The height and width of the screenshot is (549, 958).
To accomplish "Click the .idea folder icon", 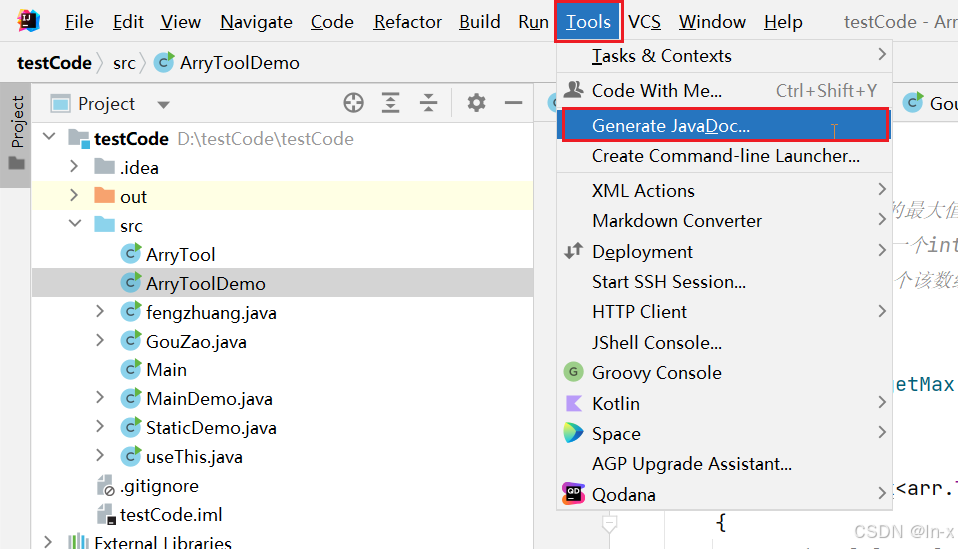I will [104, 166].
